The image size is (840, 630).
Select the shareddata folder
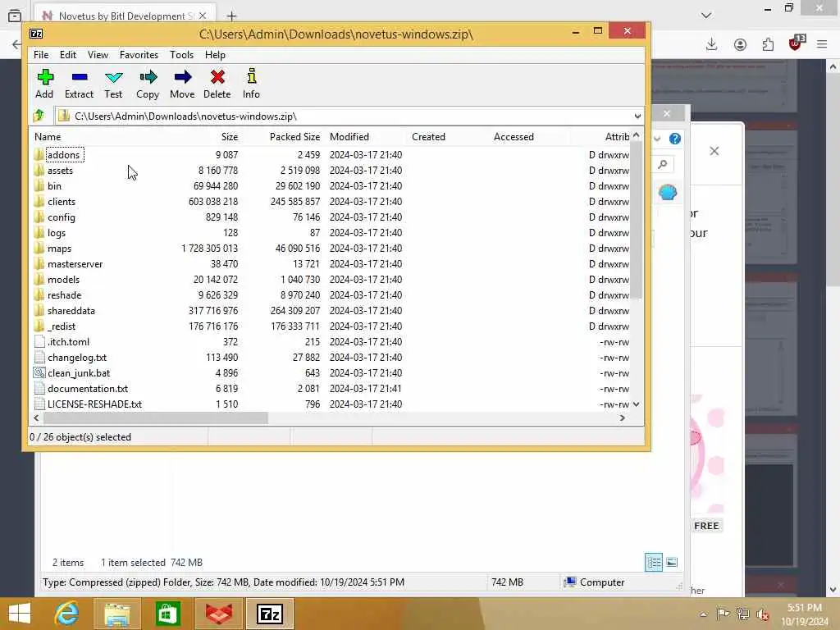[71, 310]
